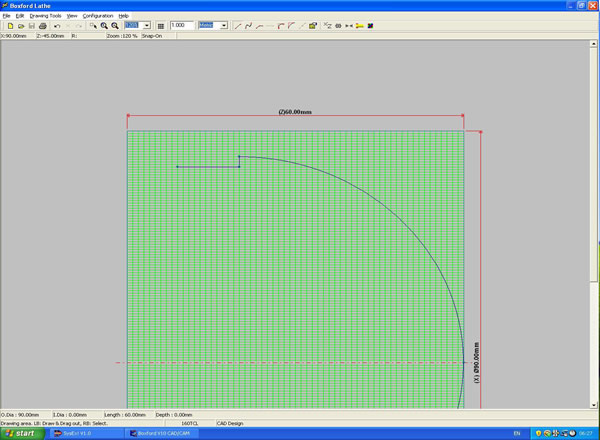Image resolution: width=600 pixels, height=440 pixels.
Task: Click the Windows Start button
Action: click(x=20, y=433)
